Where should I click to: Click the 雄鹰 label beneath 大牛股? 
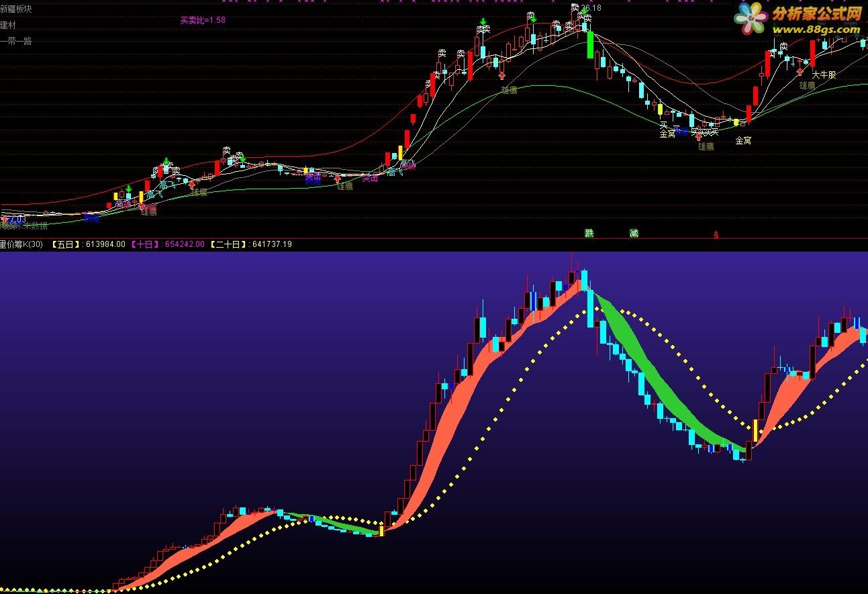click(808, 85)
